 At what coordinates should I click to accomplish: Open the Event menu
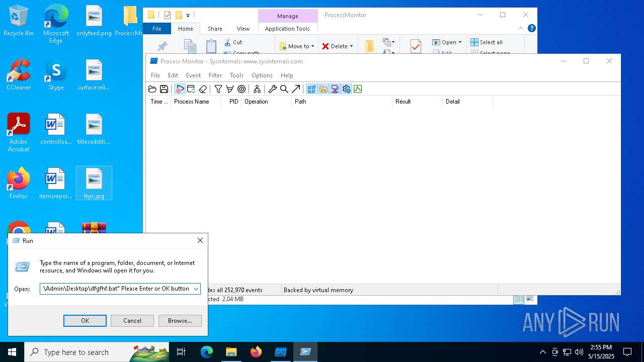[x=193, y=75]
